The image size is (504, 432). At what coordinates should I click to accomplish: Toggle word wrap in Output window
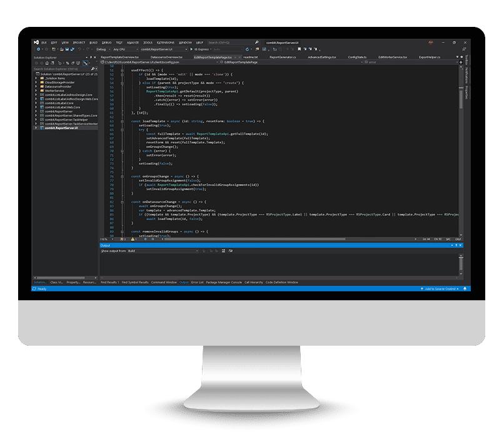[x=231, y=251]
